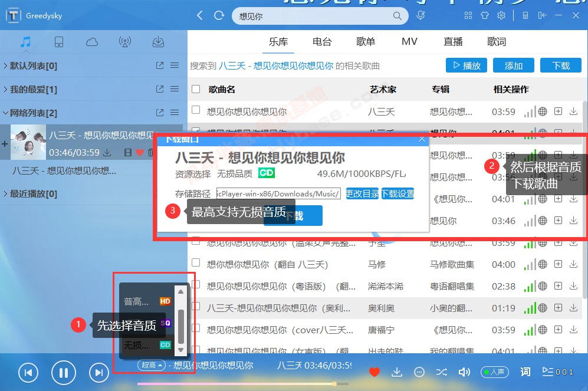
Task: Open the 超高 quality dropdown
Action: click(x=152, y=365)
